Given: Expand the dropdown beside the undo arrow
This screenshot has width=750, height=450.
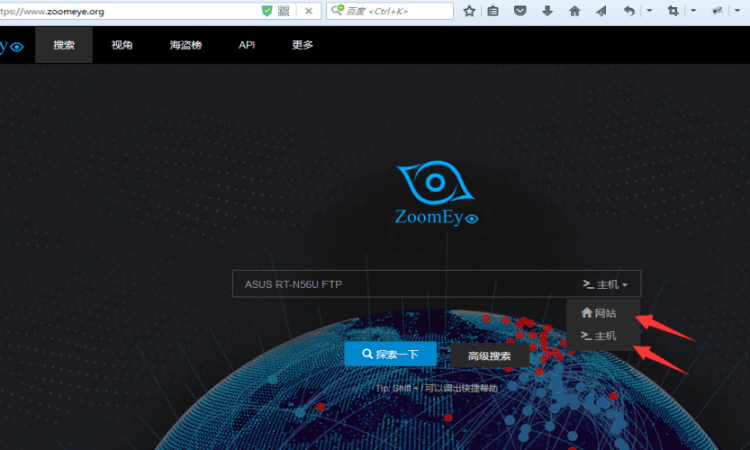Looking at the screenshot, I should [649, 11].
